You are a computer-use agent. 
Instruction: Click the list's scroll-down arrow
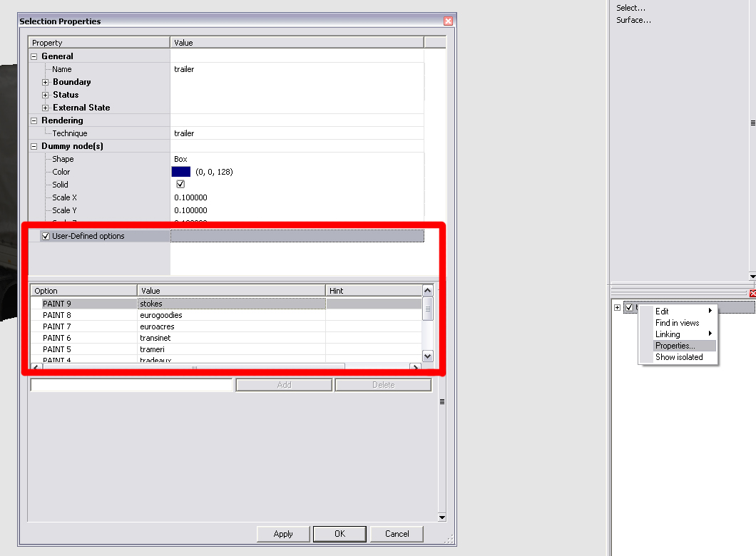428,356
